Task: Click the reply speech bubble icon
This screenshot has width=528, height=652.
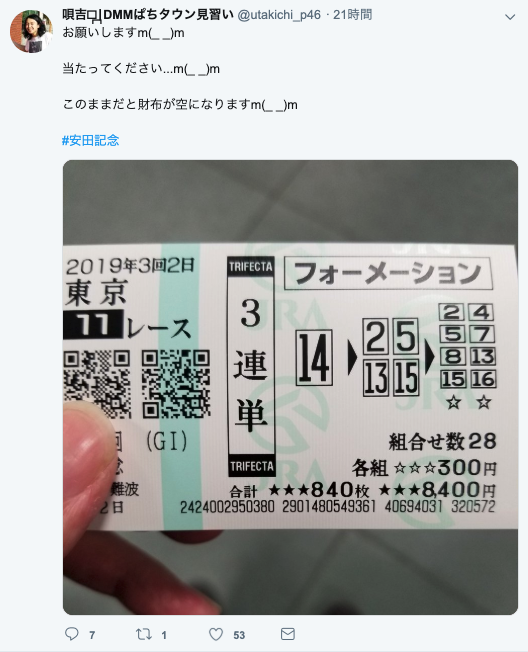Action: (x=72, y=633)
